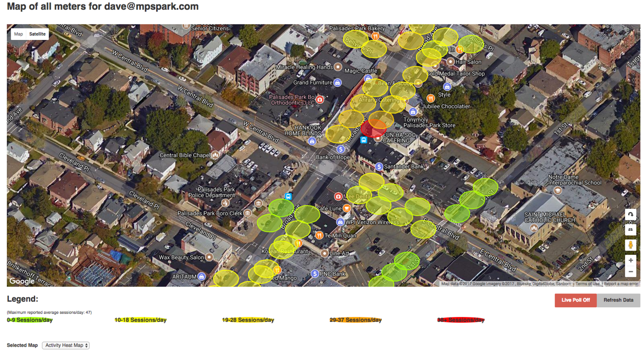Open the Cafe Lune coffee marker
644x355 pixels.
[x=346, y=208]
